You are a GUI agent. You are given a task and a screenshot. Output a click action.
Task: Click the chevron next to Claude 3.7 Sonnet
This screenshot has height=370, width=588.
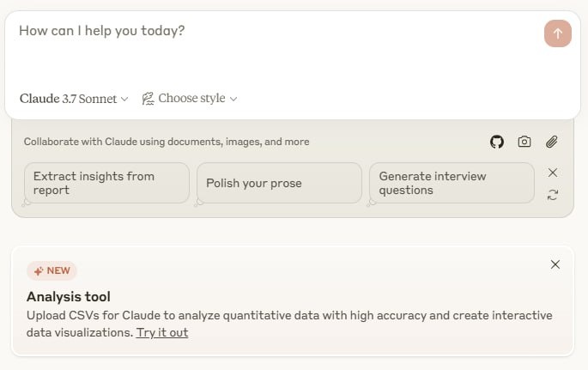[124, 100]
